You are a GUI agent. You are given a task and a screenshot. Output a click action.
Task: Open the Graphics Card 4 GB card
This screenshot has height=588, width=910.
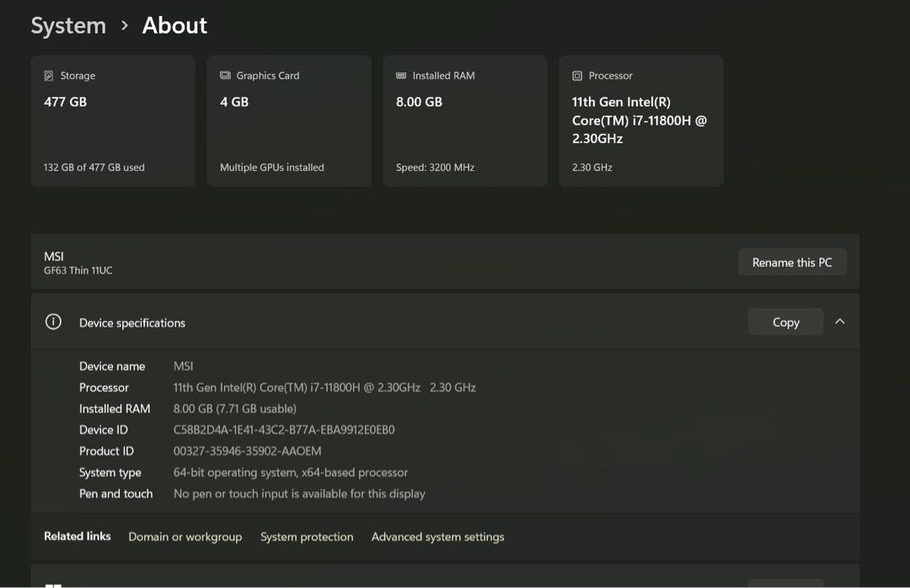289,121
